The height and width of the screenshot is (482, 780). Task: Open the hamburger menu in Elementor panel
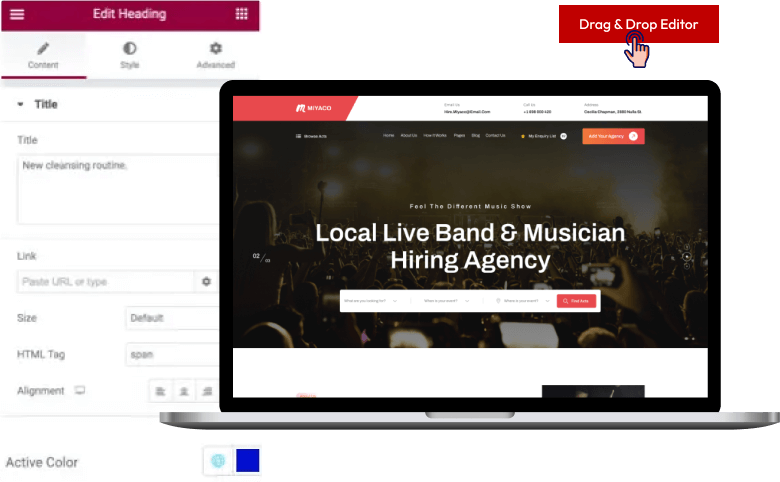17,14
